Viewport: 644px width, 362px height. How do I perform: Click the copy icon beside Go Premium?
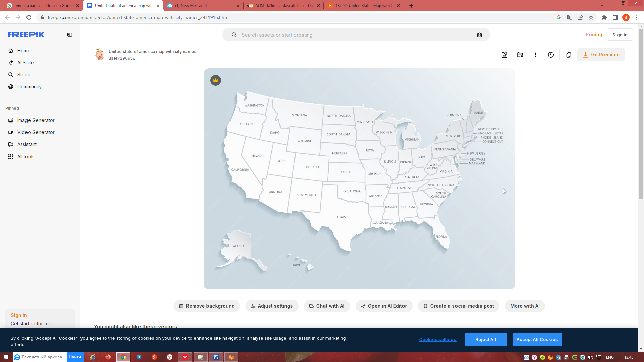pyautogui.click(x=569, y=55)
